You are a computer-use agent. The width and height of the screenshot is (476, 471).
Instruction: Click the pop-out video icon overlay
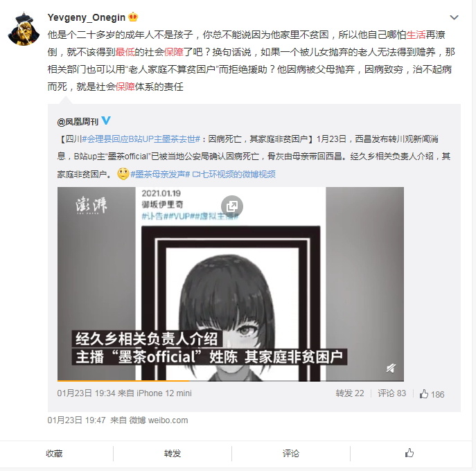[x=232, y=206]
